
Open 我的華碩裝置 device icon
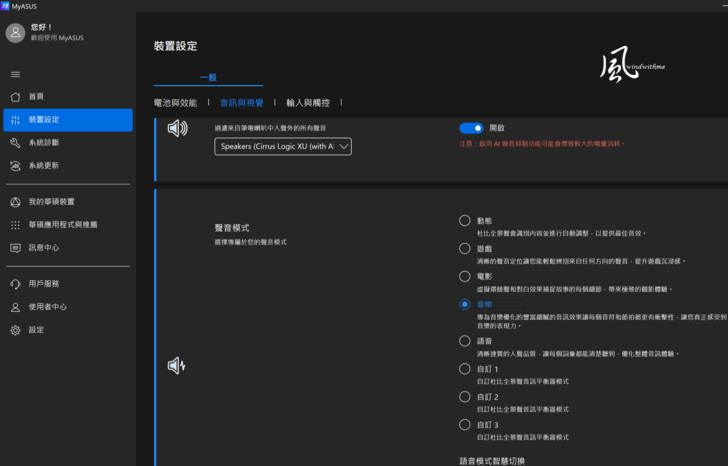pos(15,202)
